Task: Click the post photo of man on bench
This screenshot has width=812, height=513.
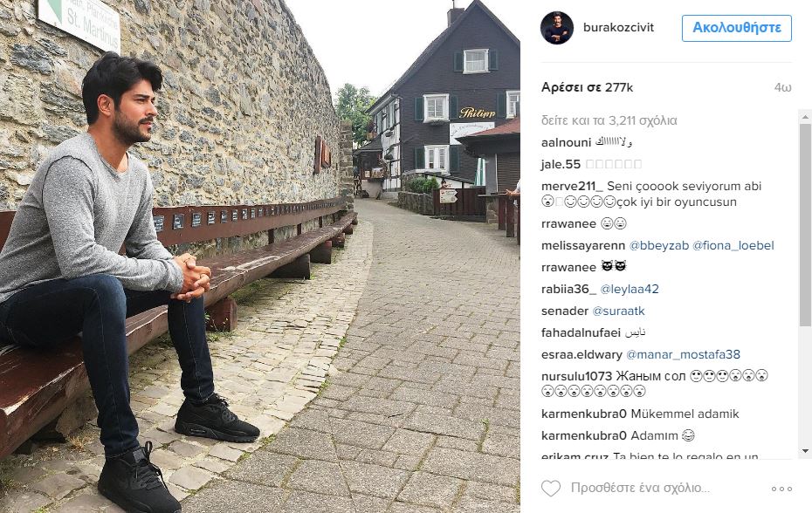Action: (260, 256)
